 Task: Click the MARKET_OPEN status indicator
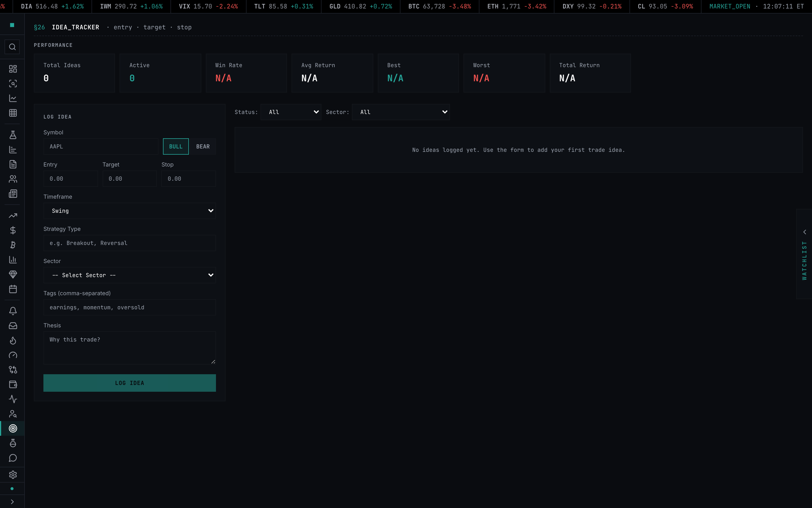coord(729,6)
